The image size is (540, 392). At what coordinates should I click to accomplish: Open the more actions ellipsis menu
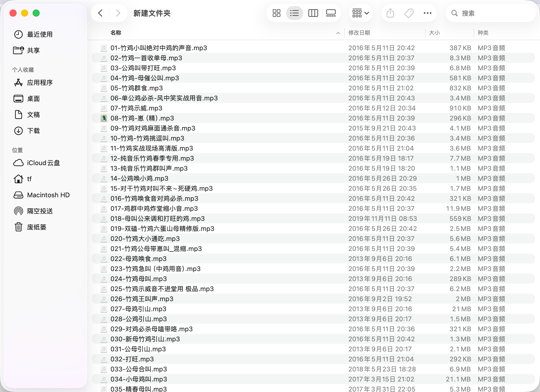coord(427,13)
